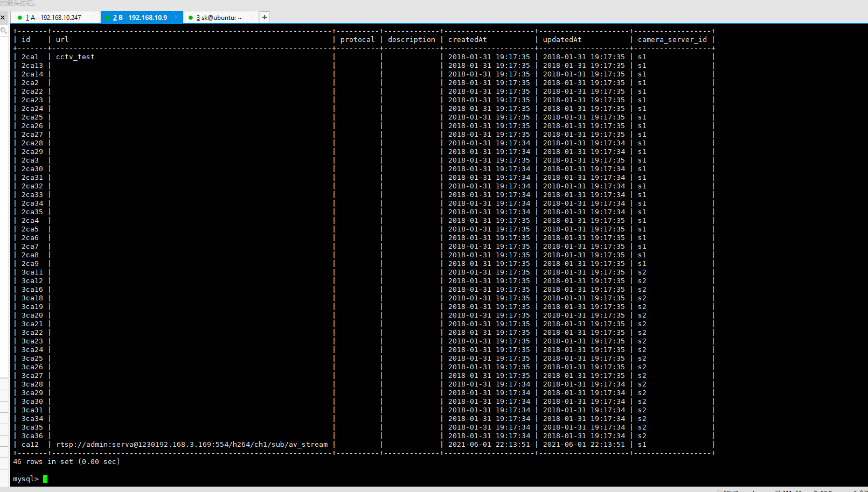This screenshot has width=868, height=492.
Task: Close the A--192.168.10.247 tab
Action: click(93, 17)
